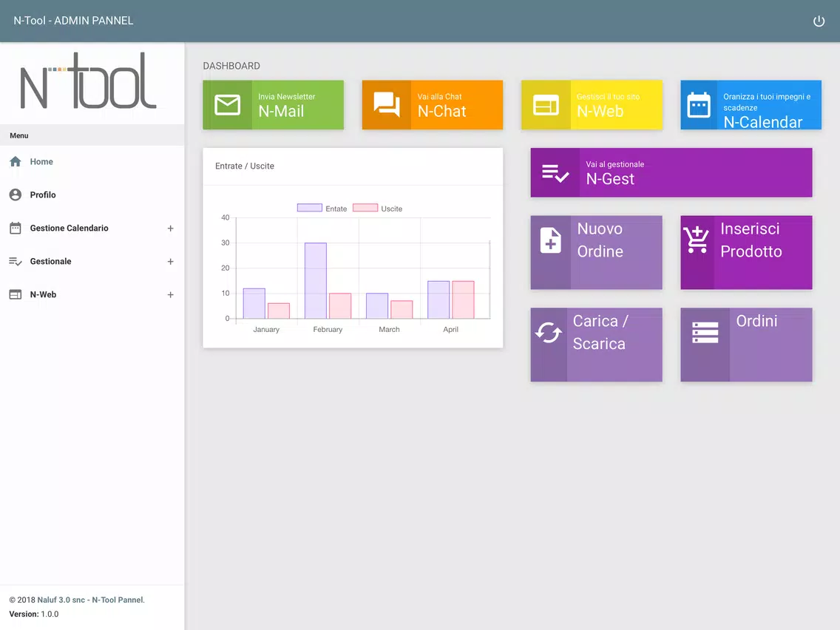The width and height of the screenshot is (840, 630).
Task: Open N-Mail envelope icon tile
Action: [x=227, y=105]
